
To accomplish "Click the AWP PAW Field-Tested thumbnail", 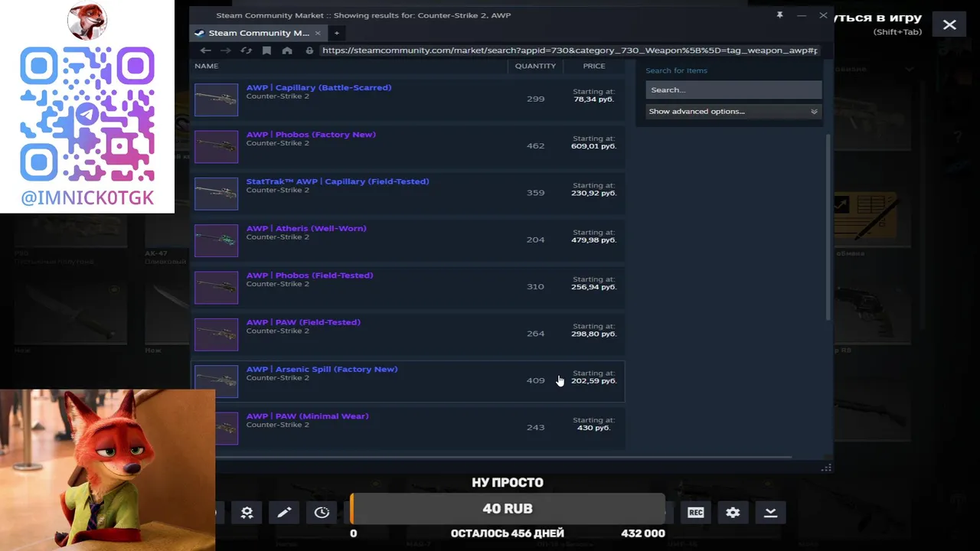I will 216,334.
